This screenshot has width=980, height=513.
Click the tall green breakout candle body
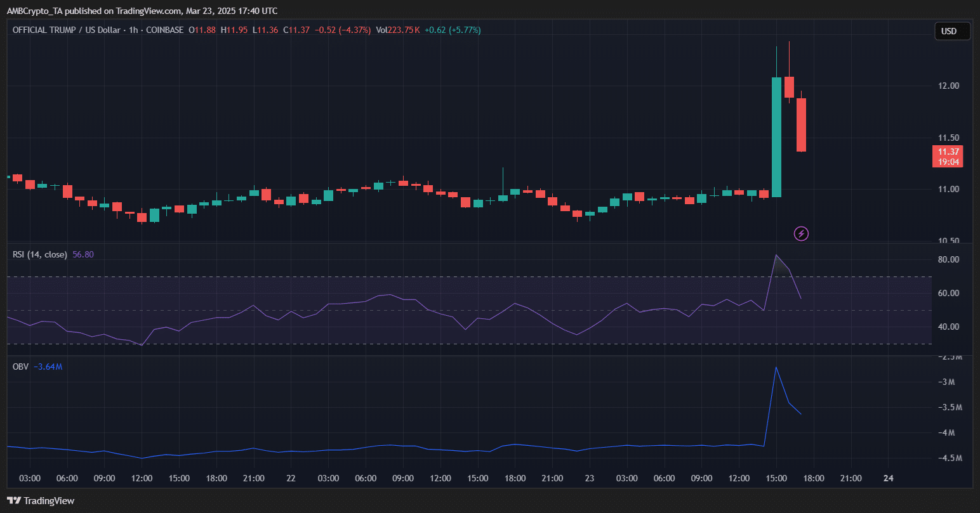pyautogui.click(x=776, y=137)
